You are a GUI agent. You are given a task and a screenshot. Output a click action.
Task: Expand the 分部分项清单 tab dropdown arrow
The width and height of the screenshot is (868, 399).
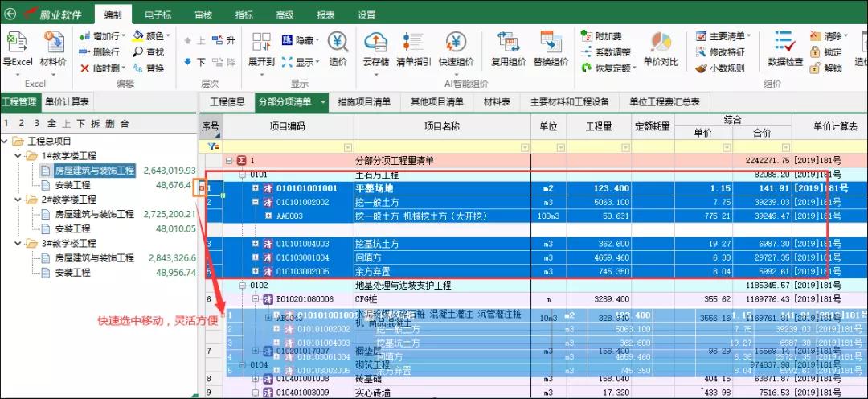pyautogui.click(x=324, y=102)
